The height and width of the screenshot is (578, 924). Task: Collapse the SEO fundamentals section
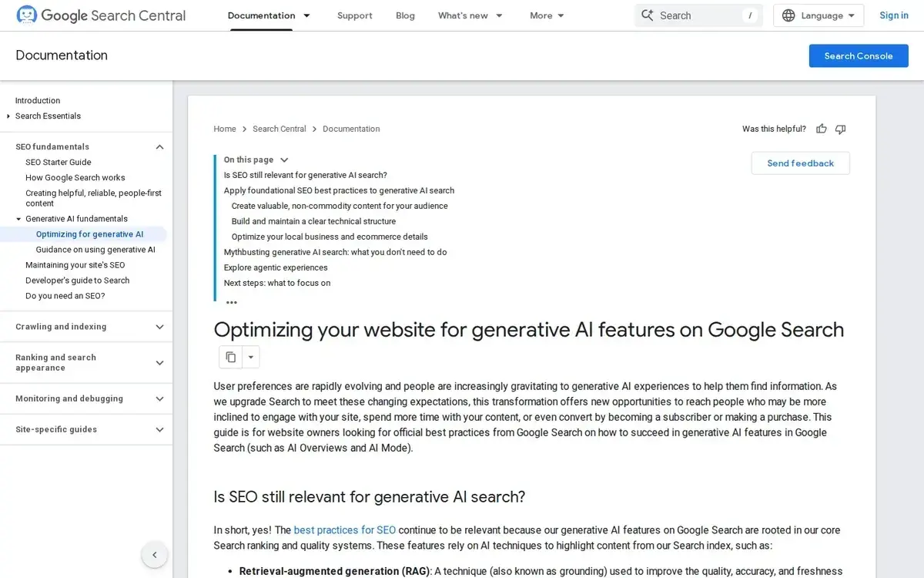tap(159, 146)
